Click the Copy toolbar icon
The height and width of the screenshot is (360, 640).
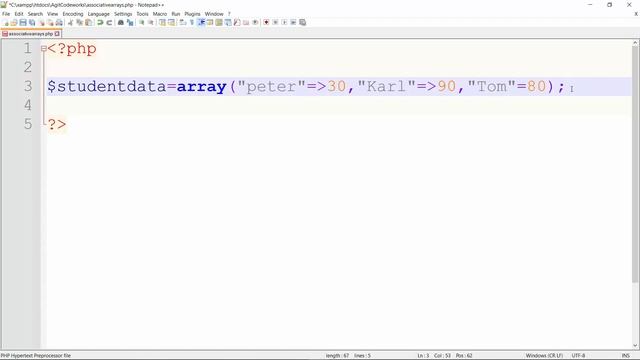pos(80,22)
